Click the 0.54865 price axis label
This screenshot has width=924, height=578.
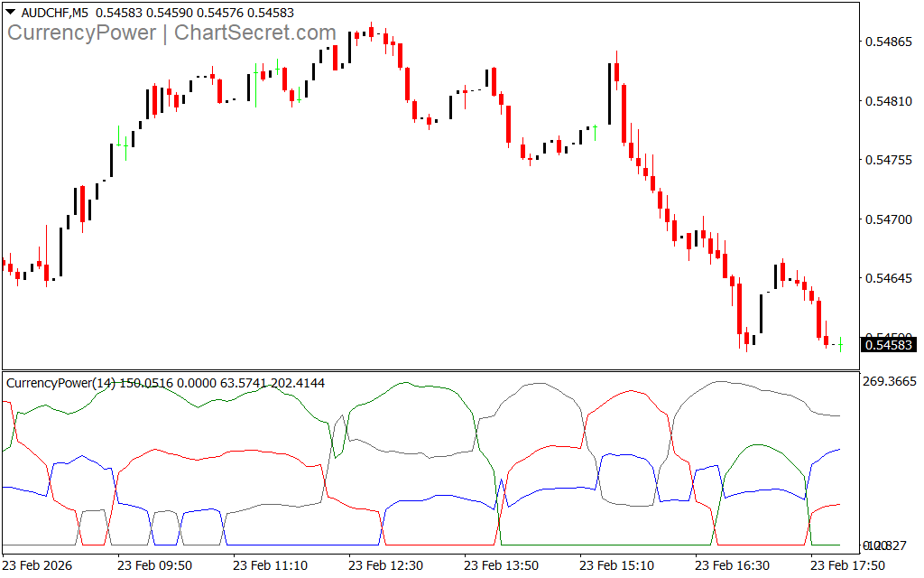[x=889, y=42]
